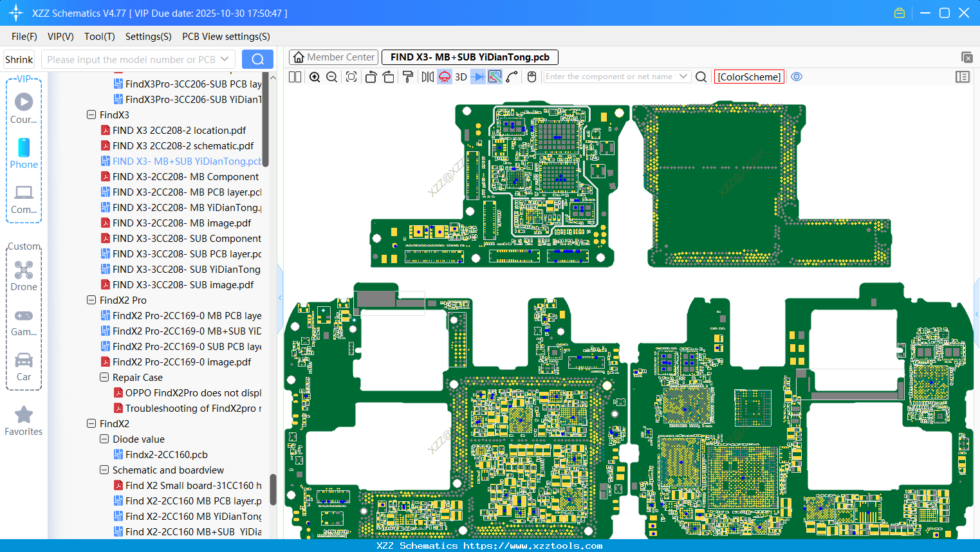Collapse the FindX2 folder
The image size is (980, 552).
(91, 423)
